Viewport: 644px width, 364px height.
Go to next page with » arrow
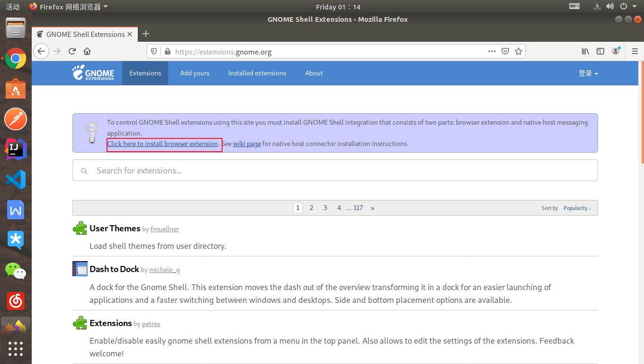coord(373,208)
